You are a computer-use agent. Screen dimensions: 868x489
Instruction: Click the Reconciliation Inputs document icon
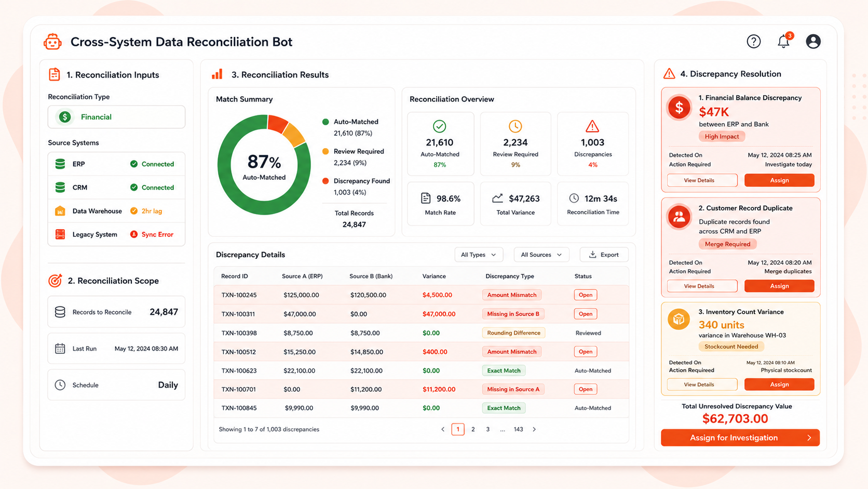(x=54, y=75)
